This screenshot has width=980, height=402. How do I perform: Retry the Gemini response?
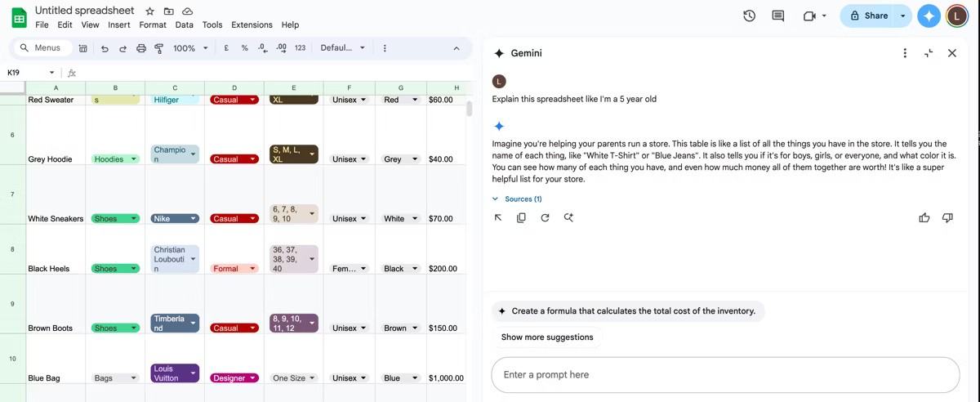(x=545, y=217)
